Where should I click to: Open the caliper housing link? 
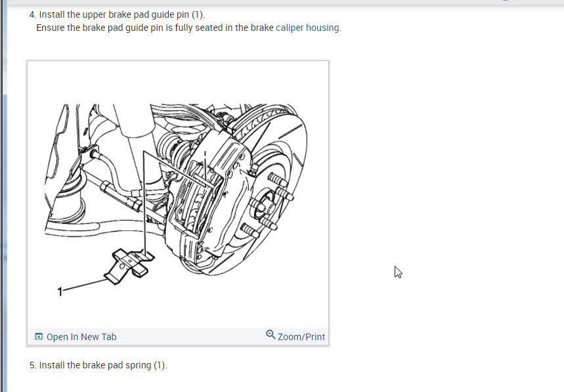pos(307,28)
